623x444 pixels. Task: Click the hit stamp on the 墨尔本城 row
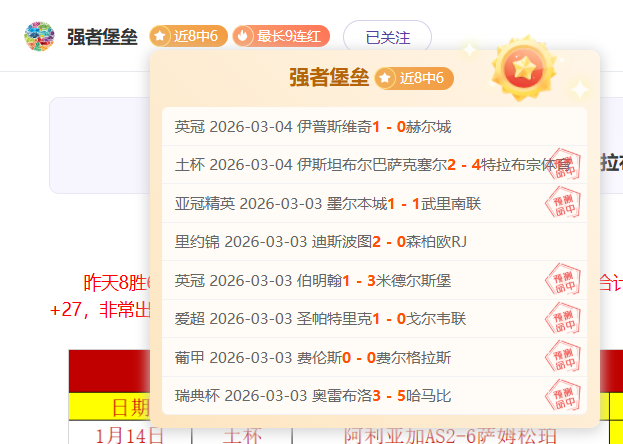click(x=564, y=205)
